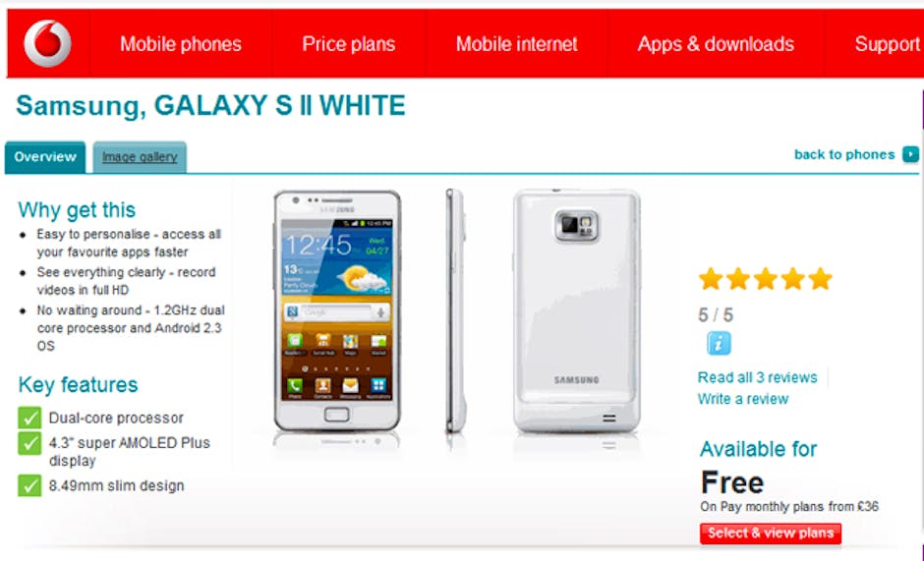Select the Overview tab
Viewport: 924px width, 561px height.
(45, 157)
